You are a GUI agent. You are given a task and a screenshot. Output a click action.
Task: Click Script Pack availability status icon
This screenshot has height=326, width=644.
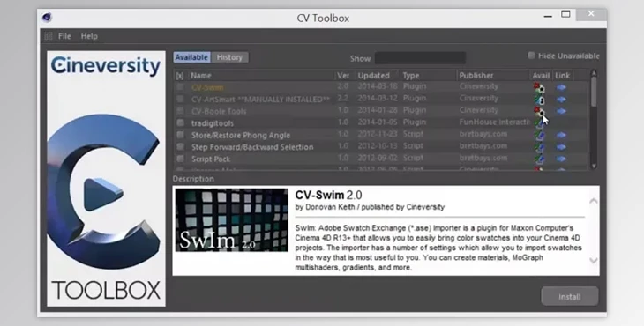538,159
